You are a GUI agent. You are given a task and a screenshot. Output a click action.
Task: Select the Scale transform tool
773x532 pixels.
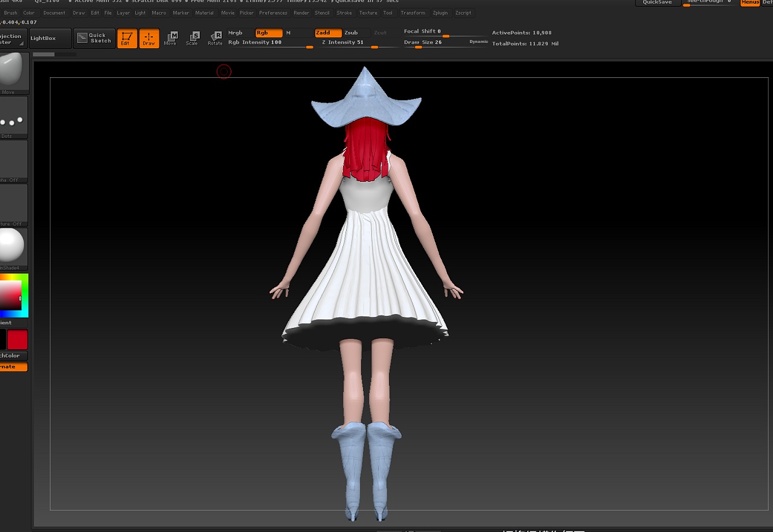click(x=192, y=39)
